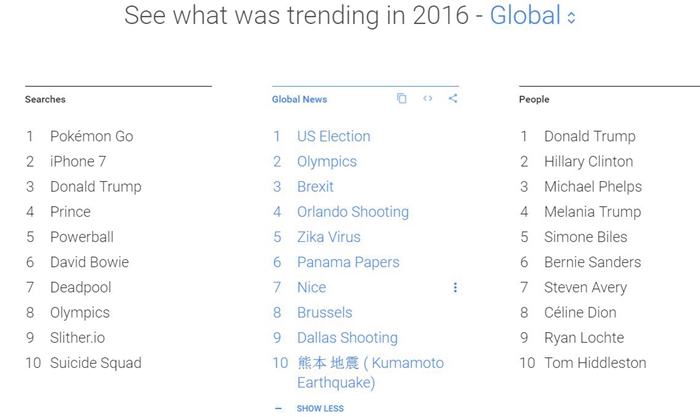Open Zika Virus news item
Viewport: 700px width, 417px height.
328,237
